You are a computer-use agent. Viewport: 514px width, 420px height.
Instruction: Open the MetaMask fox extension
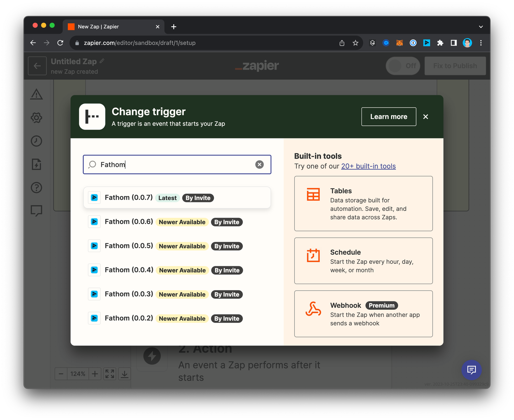pyautogui.click(x=399, y=43)
